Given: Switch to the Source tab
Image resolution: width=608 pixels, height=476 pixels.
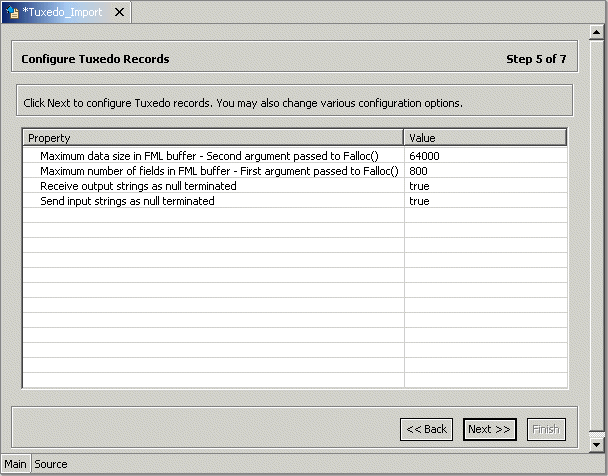Looking at the screenshot, I should point(51,464).
